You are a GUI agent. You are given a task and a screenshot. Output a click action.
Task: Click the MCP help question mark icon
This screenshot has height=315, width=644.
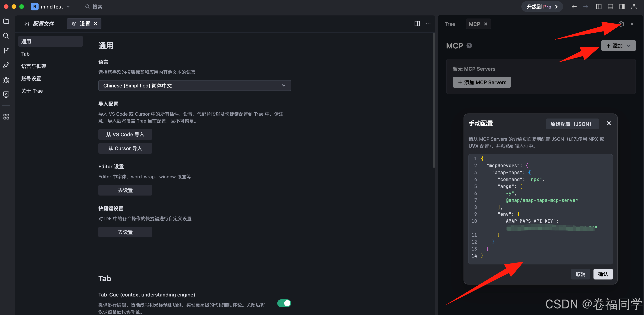[x=469, y=46]
